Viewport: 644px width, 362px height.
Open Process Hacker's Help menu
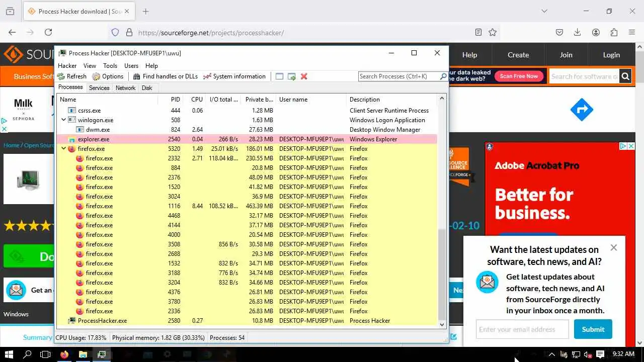pyautogui.click(x=151, y=66)
